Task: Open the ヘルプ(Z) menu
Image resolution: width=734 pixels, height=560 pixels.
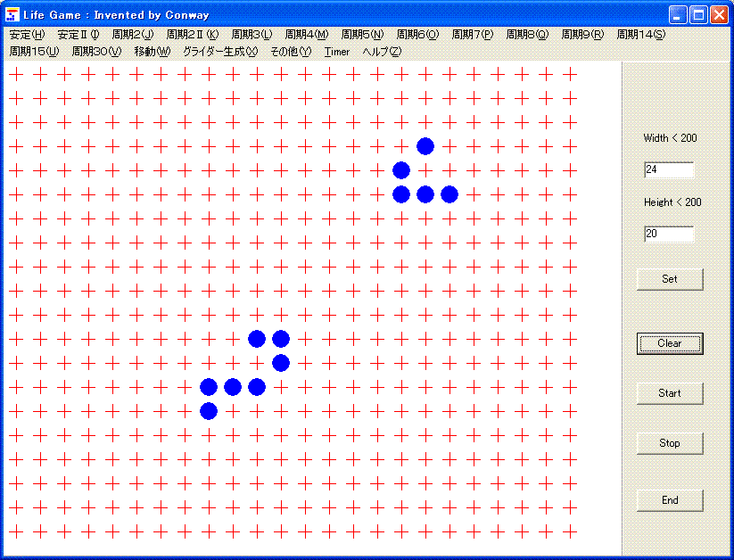Action: pyautogui.click(x=382, y=52)
